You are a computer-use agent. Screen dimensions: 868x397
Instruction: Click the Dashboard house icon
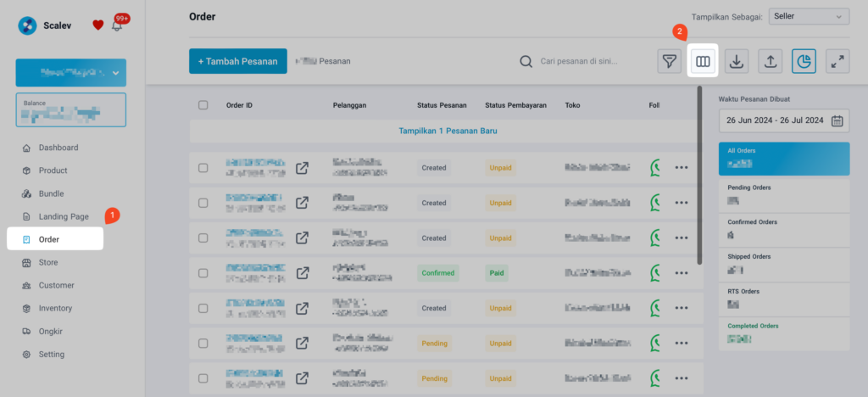pos(26,148)
